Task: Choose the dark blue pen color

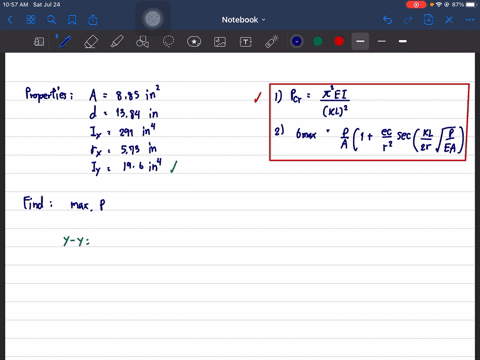Action: pyautogui.click(x=297, y=41)
